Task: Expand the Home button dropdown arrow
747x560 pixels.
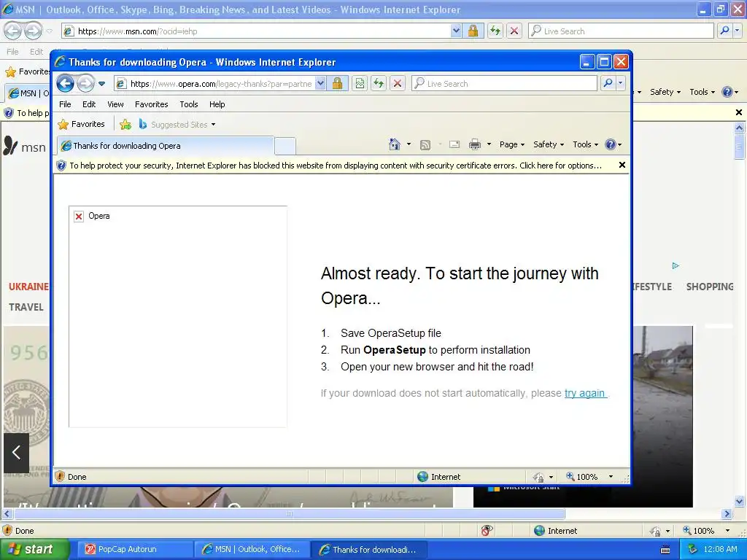Action: [x=409, y=144]
